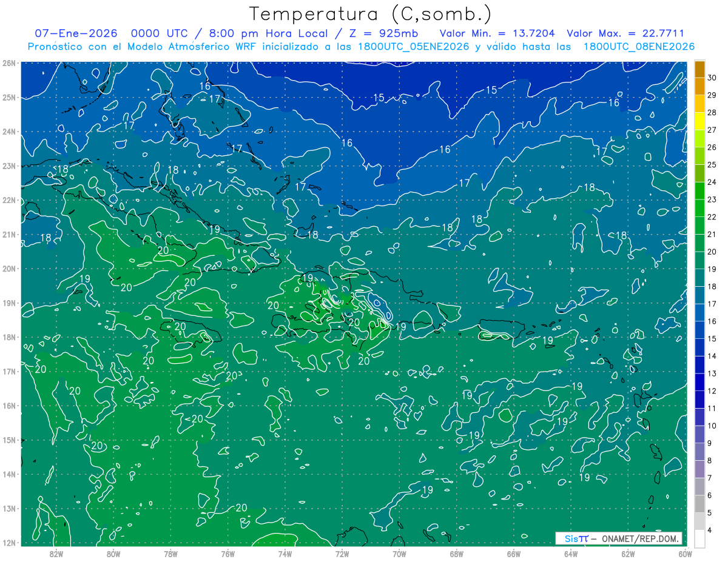Click color scale label '9'

click(x=710, y=443)
